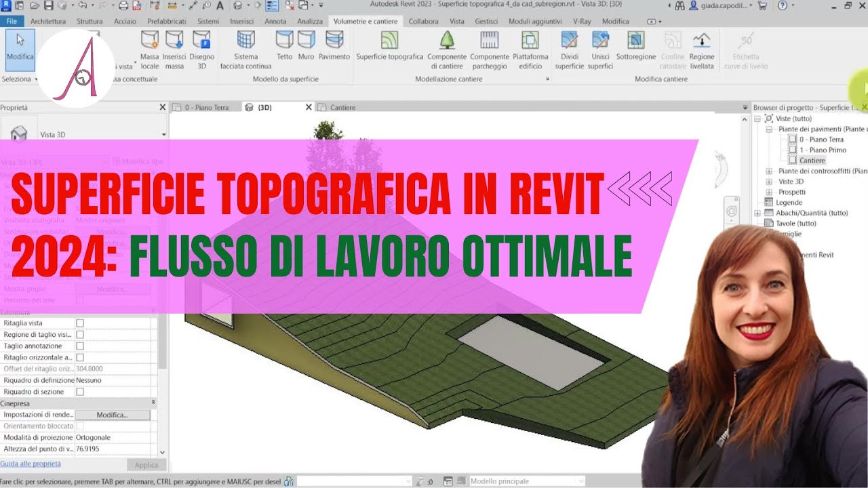Click the shopping cart icon
Viewport: 868px width, 488px height.
click(762, 5)
